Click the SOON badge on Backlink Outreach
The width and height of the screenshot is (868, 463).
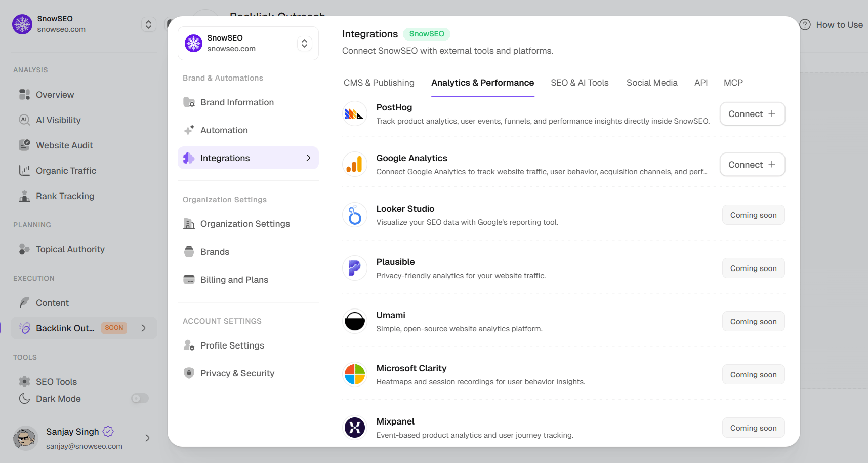point(114,328)
